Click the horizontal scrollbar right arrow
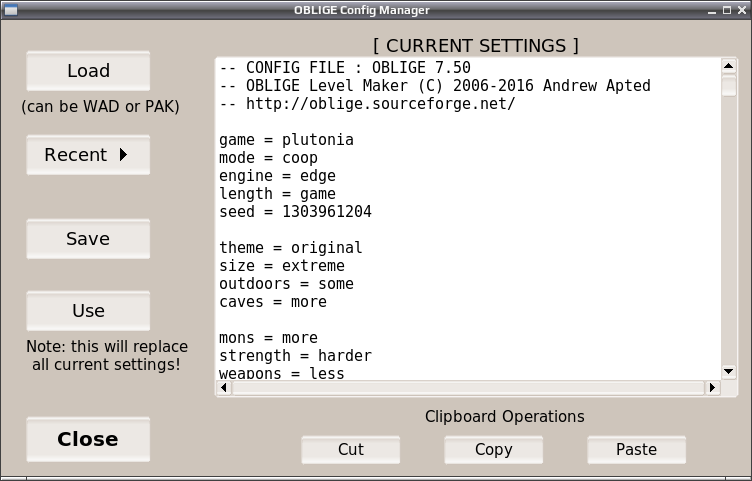This screenshot has width=752, height=481. [x=712, y=387]
